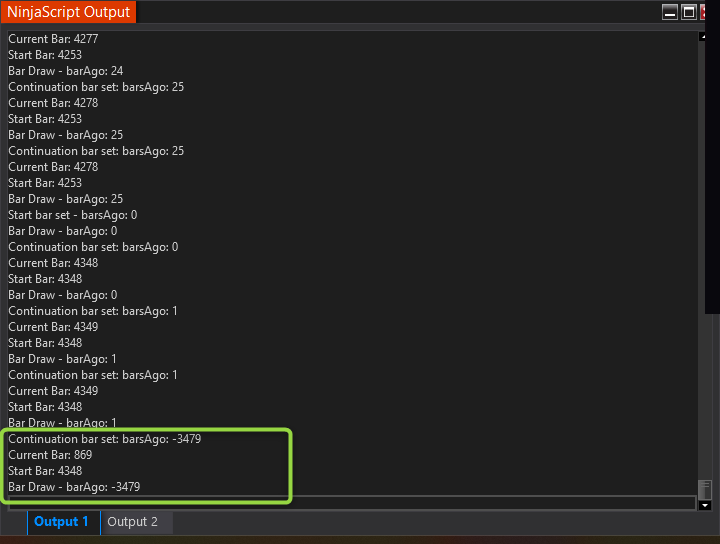This screenshot has height=544, width=720.
Task: Click the line 'Current Bar: 4277'
Action: [53, 39]
